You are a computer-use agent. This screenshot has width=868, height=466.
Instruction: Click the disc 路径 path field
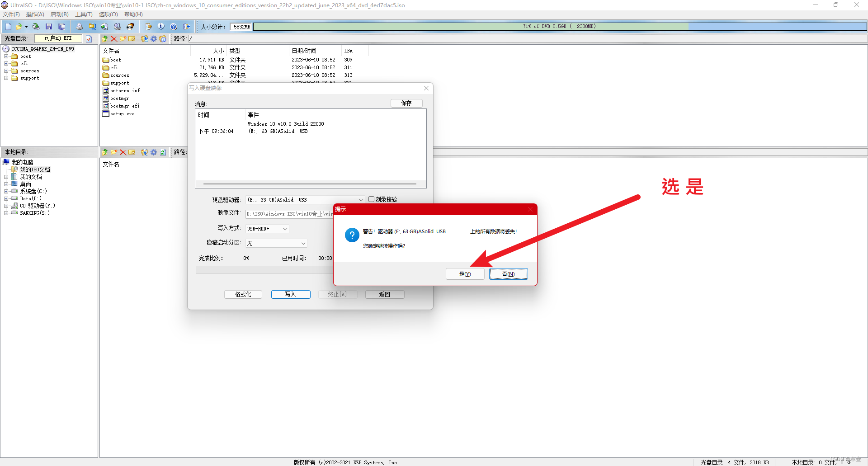coord(528,39)
